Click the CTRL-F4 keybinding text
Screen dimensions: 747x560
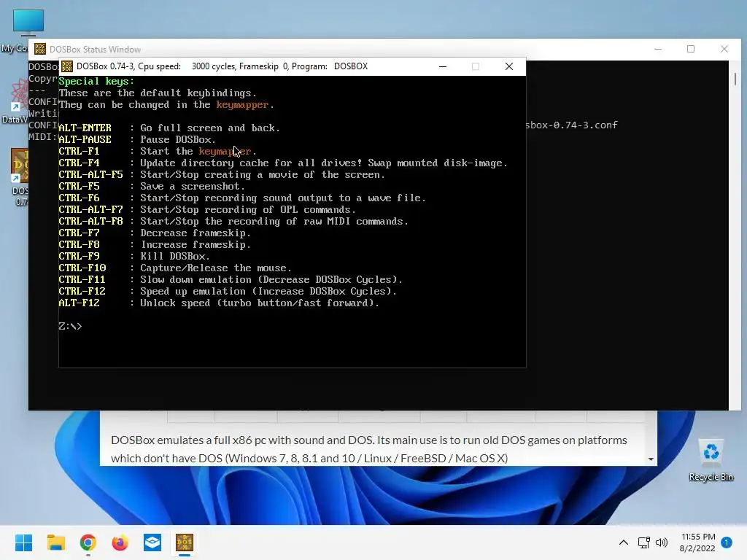(x=79, y=163)
